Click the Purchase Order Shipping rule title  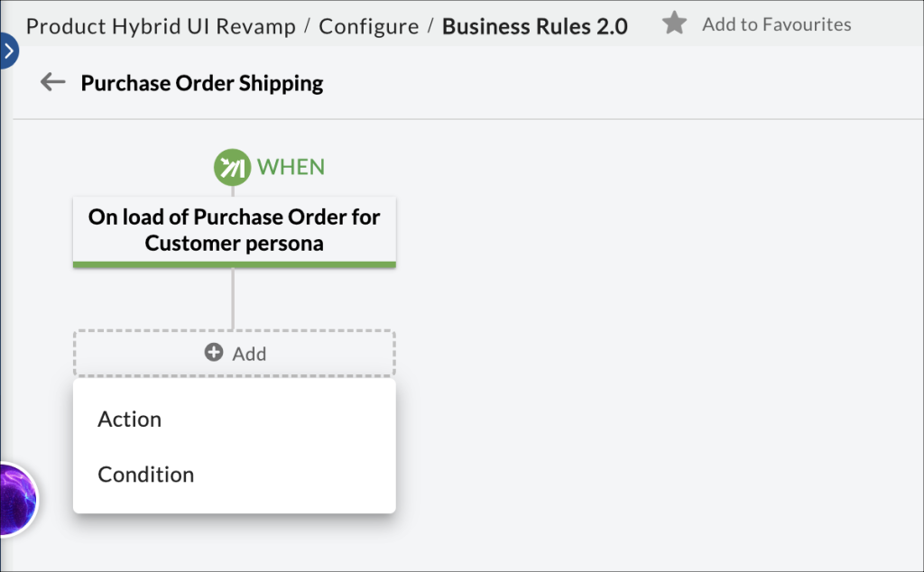(202, 83)
